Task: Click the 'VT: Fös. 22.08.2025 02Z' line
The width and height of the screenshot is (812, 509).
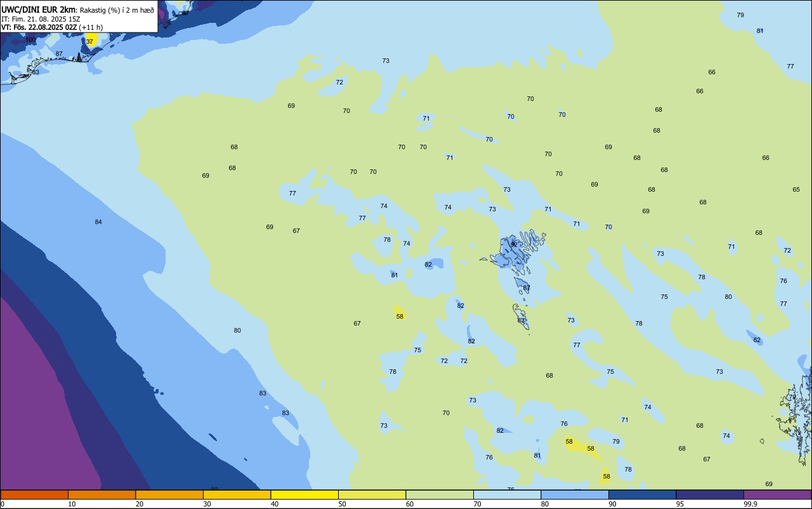Action: [x=39, y=27]
